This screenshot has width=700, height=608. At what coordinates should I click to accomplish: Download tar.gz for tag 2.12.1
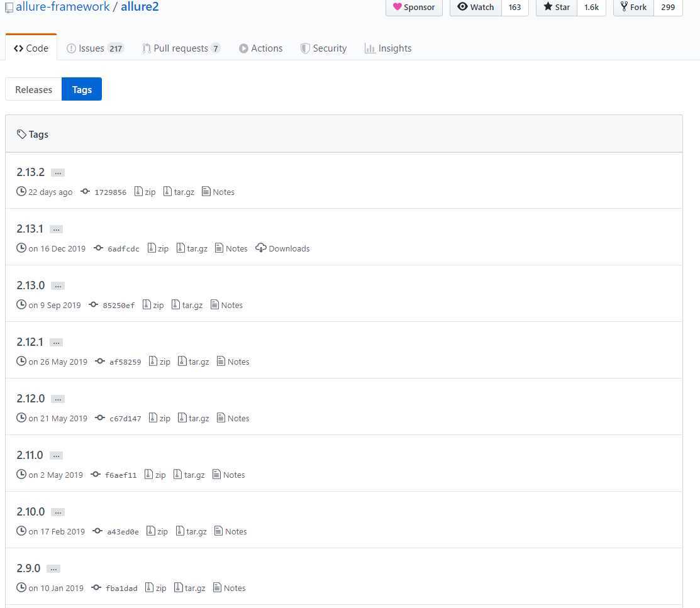[194, 362]
